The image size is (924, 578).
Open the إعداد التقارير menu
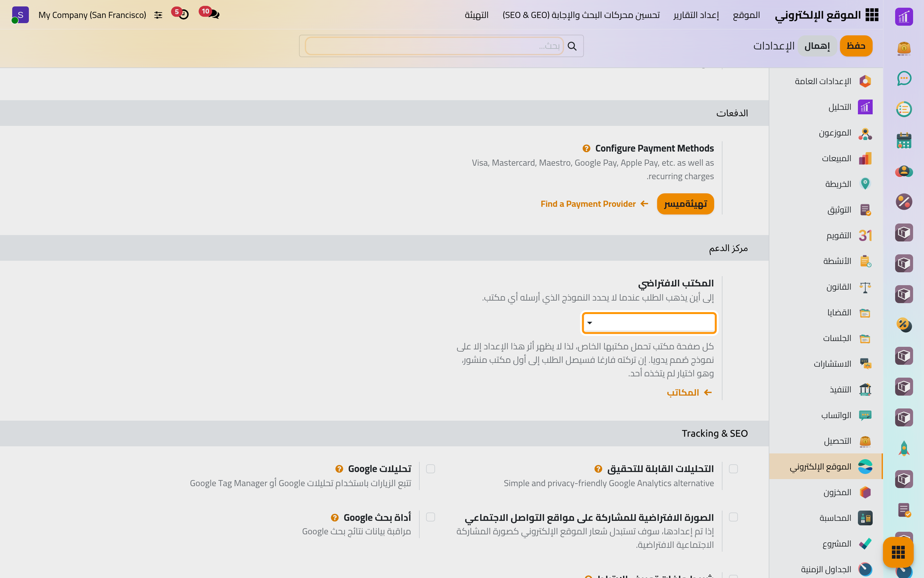pyautogui.click(x=696, y=15)
